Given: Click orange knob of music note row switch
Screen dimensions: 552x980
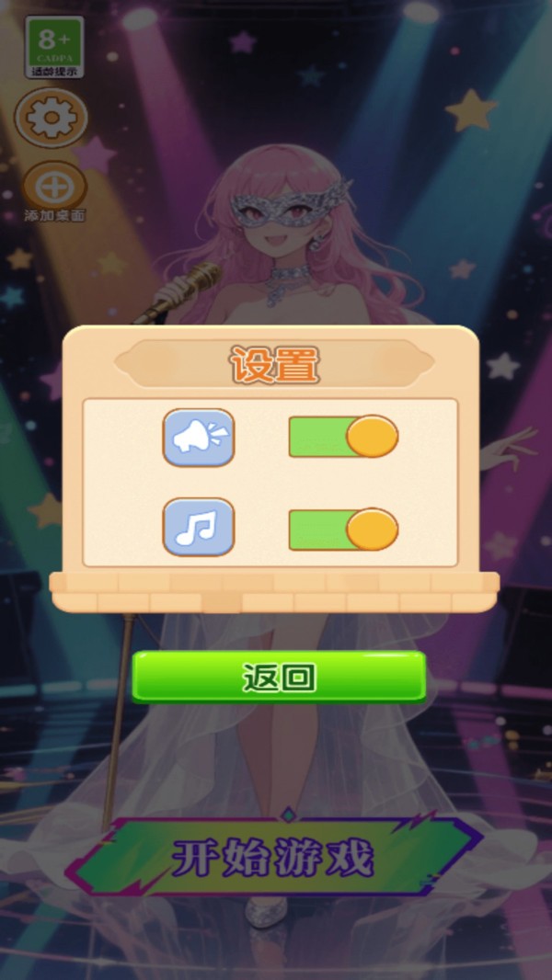Looking at the screenshot, I should 373,530.
